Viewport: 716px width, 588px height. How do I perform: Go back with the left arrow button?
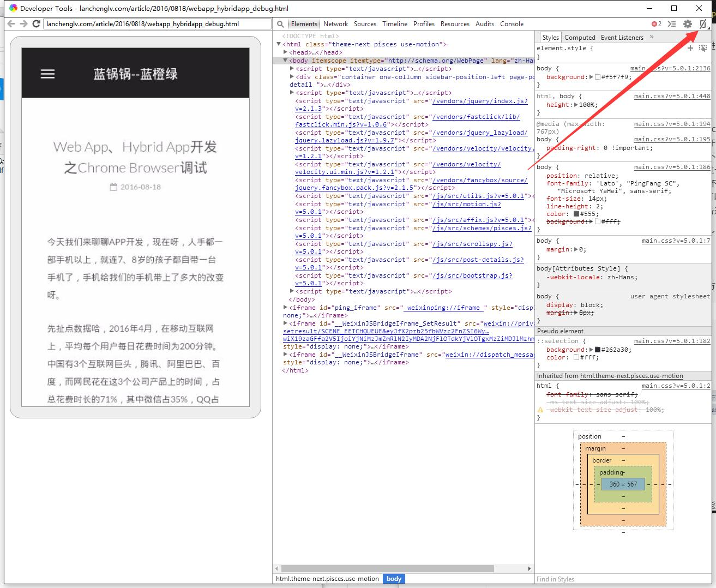11,24
